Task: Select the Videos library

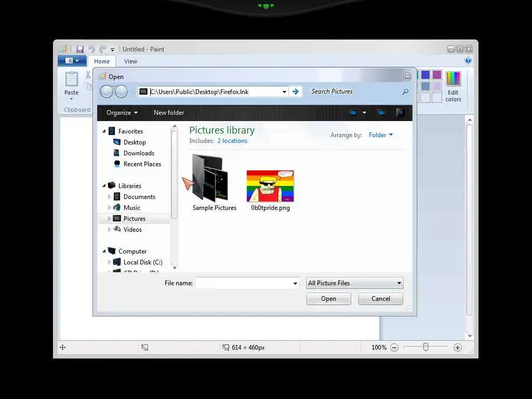Action: click(x=132, y=229)
